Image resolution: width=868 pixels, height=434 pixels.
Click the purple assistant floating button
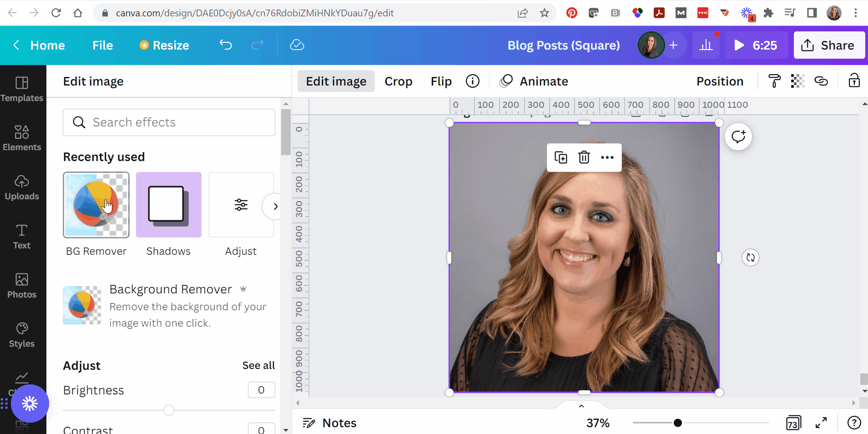tap(30, 404)
